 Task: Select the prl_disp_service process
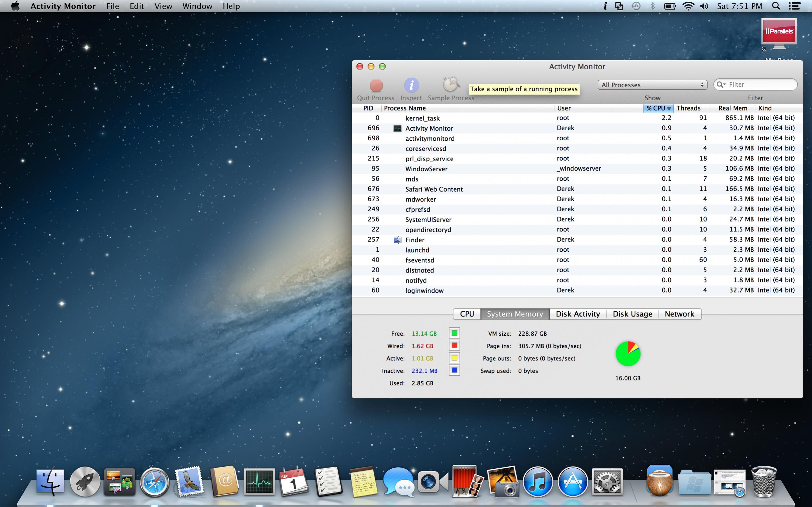click(x=577, y=159)
